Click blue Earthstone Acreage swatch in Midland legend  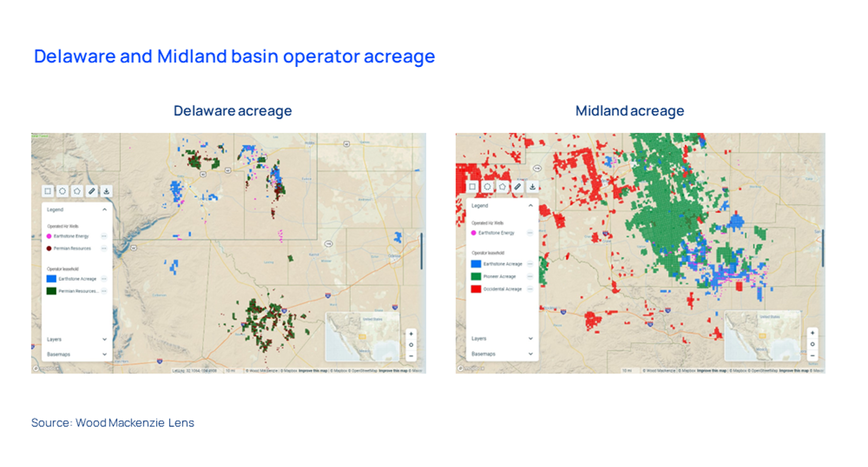(x=476, y=264)
